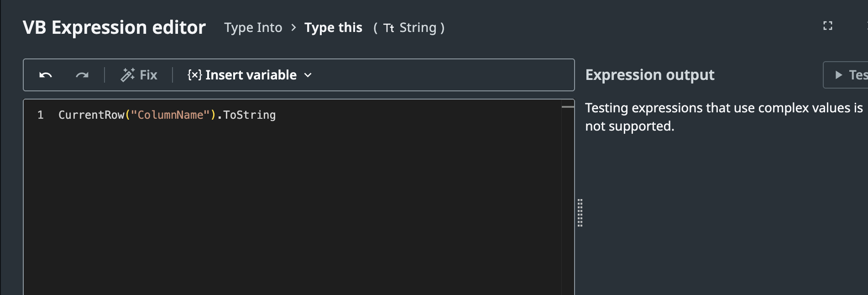
Task: Go back to Type Into breadcrumb
Action: click(253, 28)
